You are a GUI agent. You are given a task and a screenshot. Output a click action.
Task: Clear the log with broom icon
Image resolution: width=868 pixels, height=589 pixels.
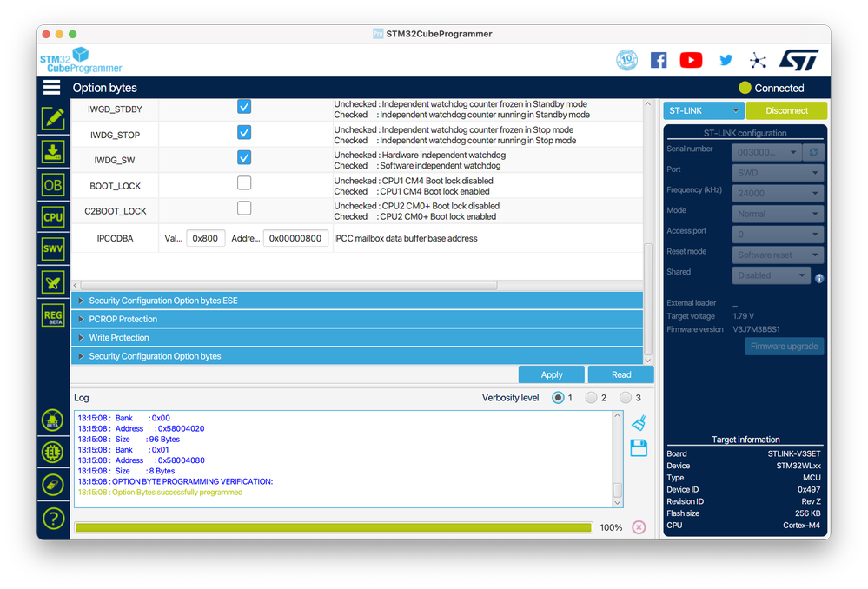pyautogui.click(x=639, y=423)
